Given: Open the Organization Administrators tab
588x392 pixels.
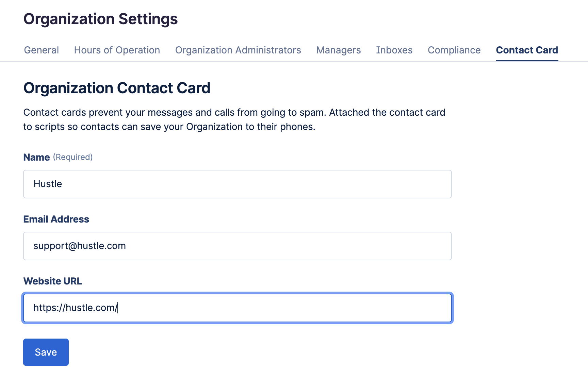Looking at the screenshot, I should pyautogui.click(x=238, y=50).
